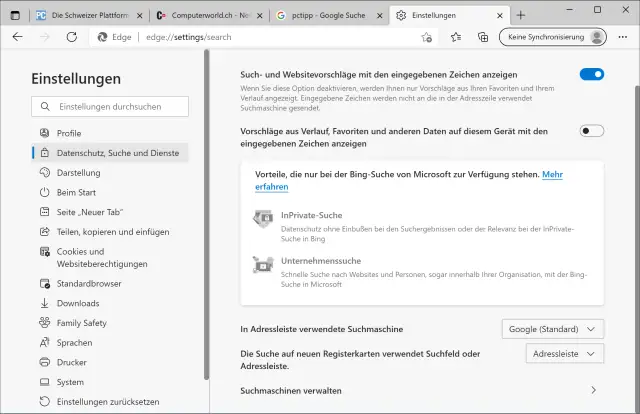The image size is (640, 414).
Task: Click the Einstellungen durchsuchen search field
Action: tap(110, 106)
